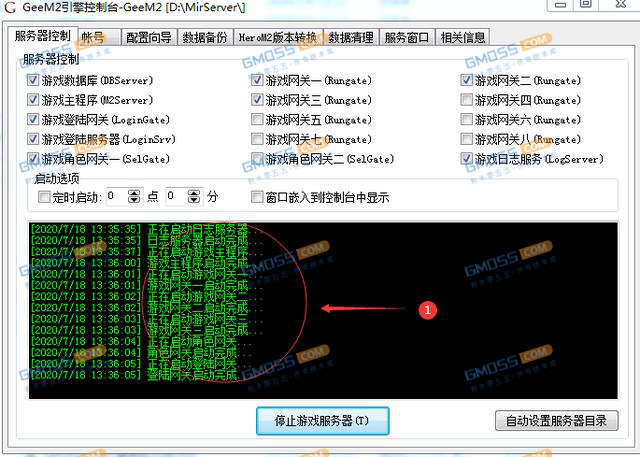Click the GeeM2 app icon in title bar
Viewport: 640px width, 457px height.
coord(9,7)
